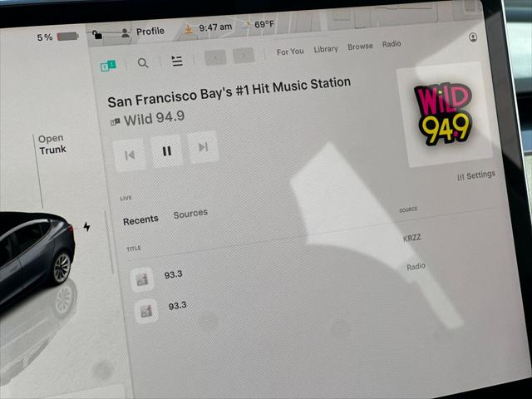Tap the 9:47 am clock
The height and width of the screenshot is (399, 532).
click(215, 27)
